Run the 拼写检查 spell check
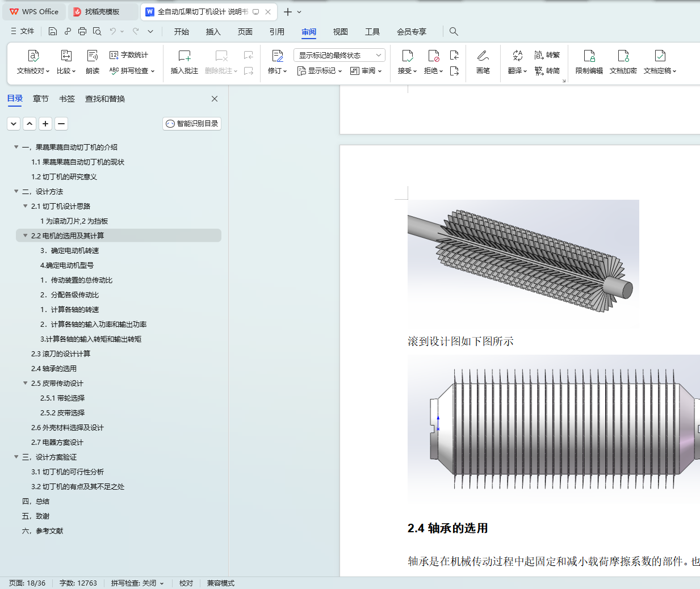Viewport: 700px width, 589px height. pos(132,71)
